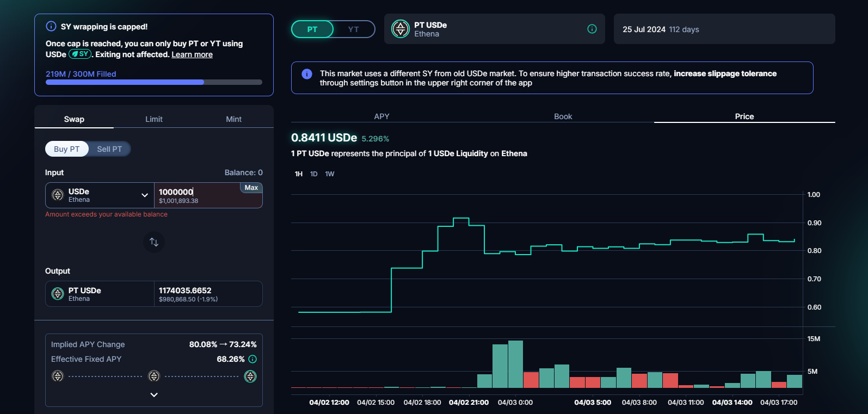Click the $980,868.50 (-1.9%) output value
Viewport: 868px width, 414px height.
[188, 299]
